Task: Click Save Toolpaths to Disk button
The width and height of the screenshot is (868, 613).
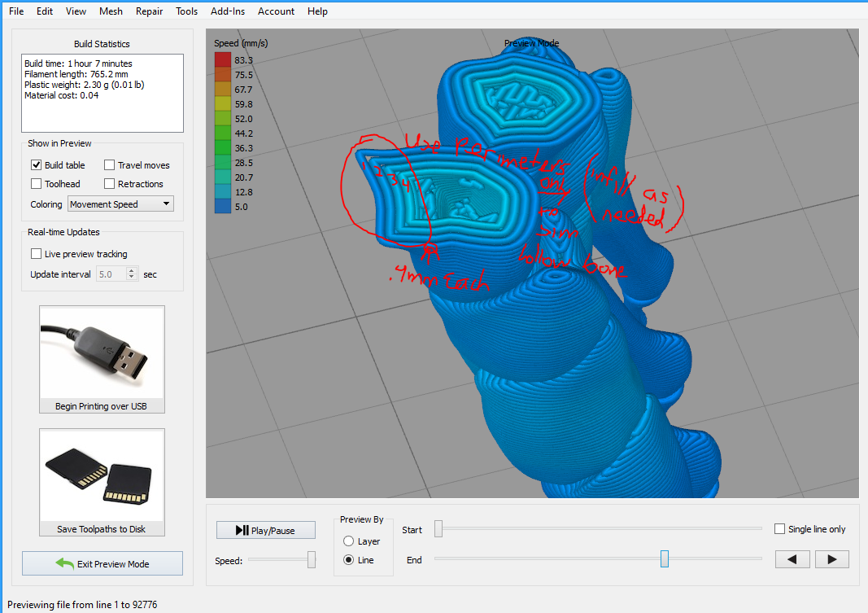Action: click(x=102, y=529)
